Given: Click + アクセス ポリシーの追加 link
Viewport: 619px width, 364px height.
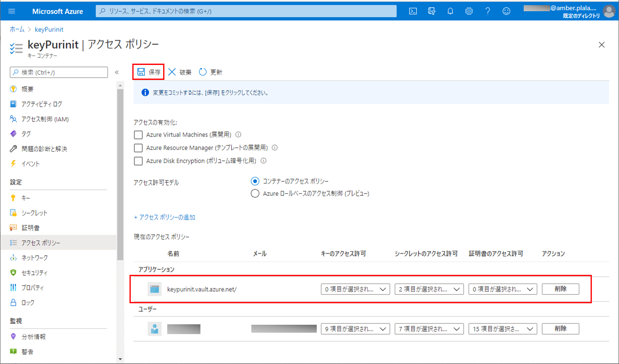Looking at the screenshot, I should pos(164,217).
